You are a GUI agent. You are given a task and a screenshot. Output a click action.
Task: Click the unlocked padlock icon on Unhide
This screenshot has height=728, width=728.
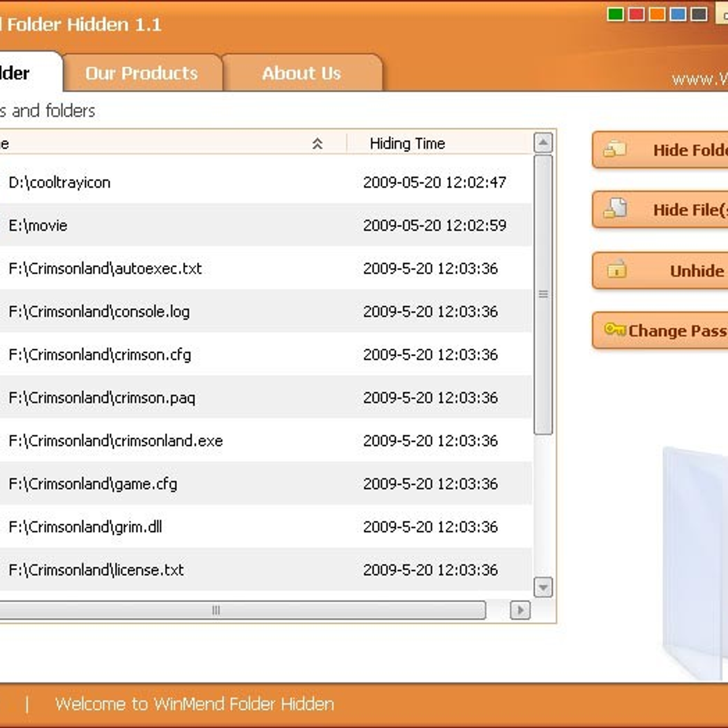point(617,269)
